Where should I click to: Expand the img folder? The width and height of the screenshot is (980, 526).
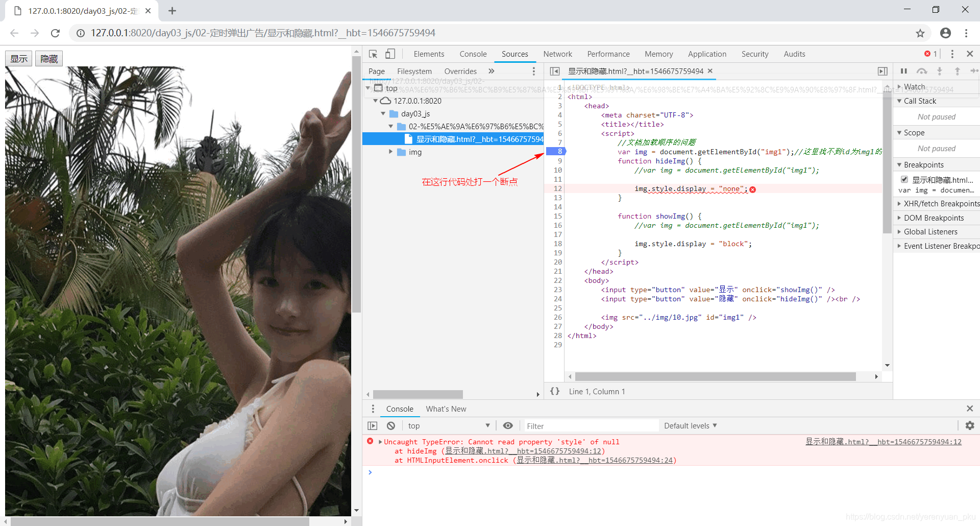click(x=391, y=152)
